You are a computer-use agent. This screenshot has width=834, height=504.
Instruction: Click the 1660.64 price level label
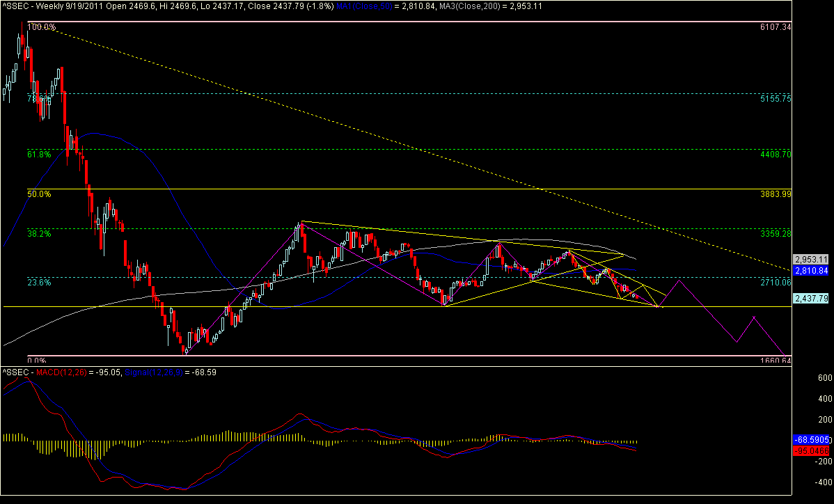click(776, 361)
